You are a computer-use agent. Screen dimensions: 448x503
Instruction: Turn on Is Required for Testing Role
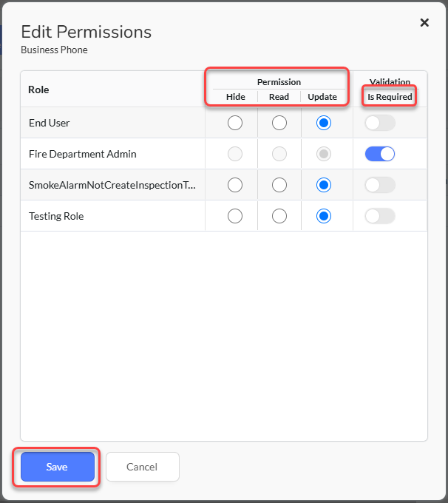click(x=380, y=216)
